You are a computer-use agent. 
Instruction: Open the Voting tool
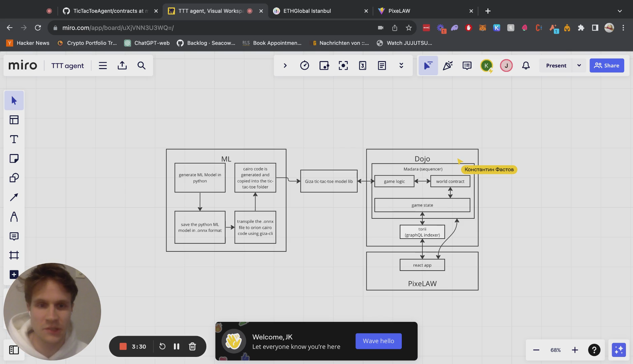pos(324,65)
